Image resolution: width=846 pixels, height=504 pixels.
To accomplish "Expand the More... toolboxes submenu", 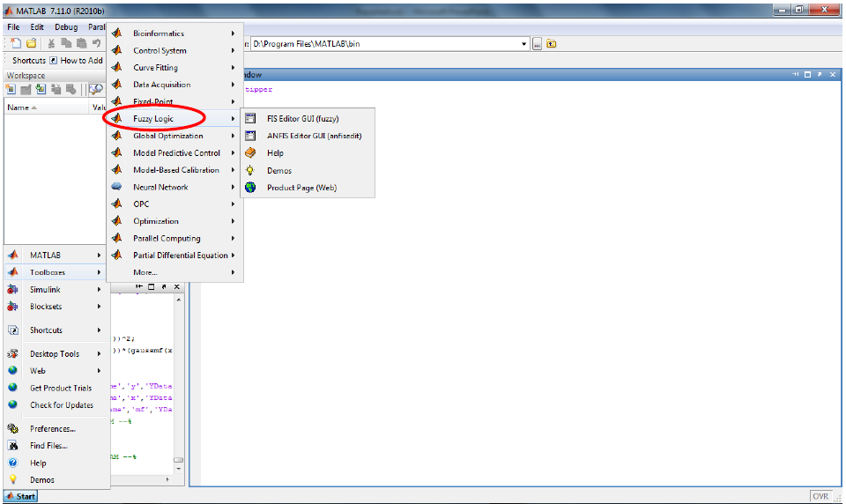I will coord(174,272).
